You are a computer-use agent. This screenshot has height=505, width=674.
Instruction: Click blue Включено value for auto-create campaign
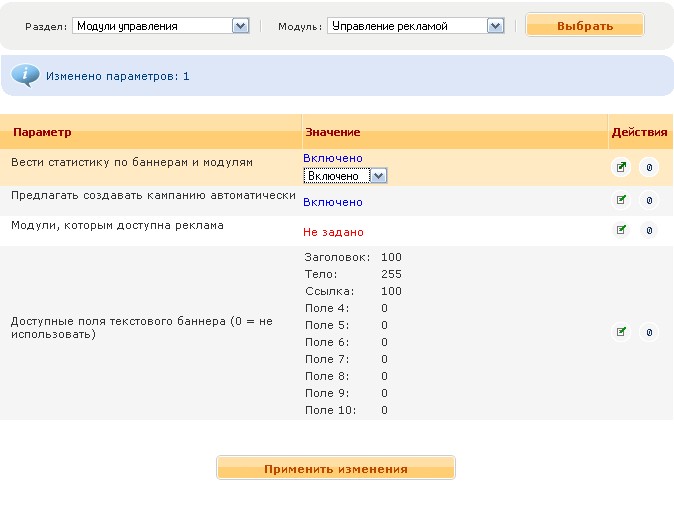[x=332, y=202]
